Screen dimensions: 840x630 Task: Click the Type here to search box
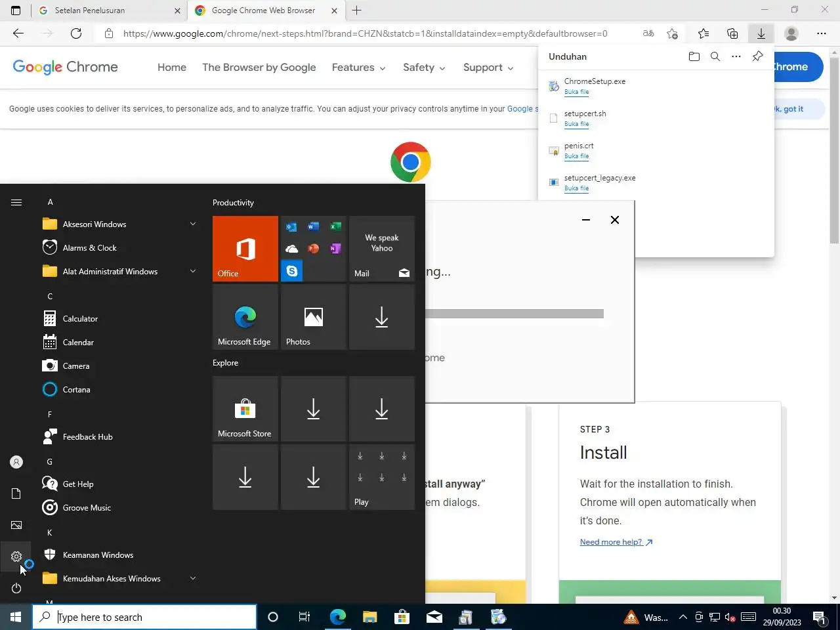tap(144, 617)
